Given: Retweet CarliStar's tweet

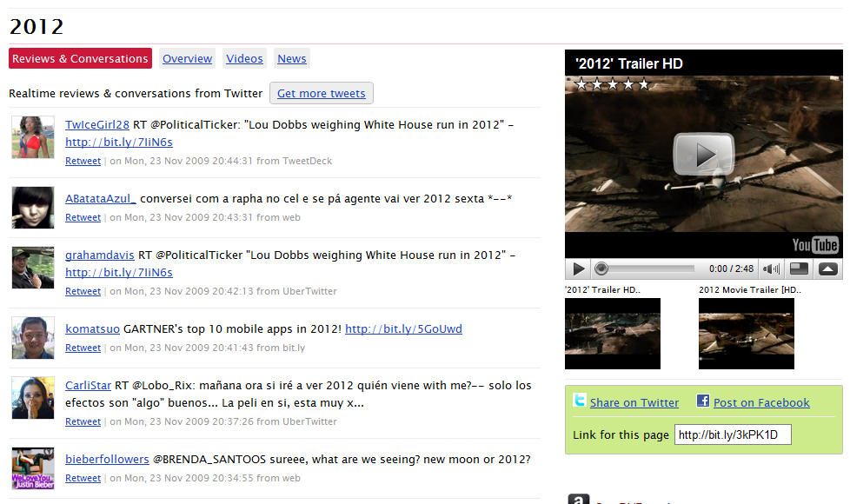Looking at the screenshot, I should [x=83, y=421].
